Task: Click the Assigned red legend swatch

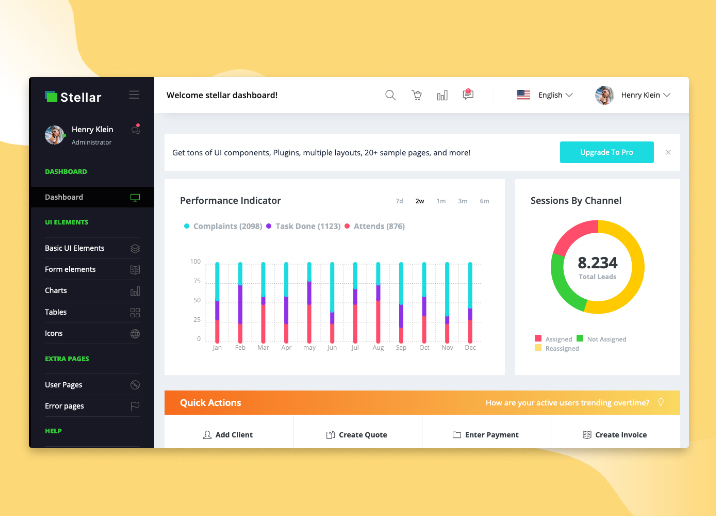Action: click(538, 338)
